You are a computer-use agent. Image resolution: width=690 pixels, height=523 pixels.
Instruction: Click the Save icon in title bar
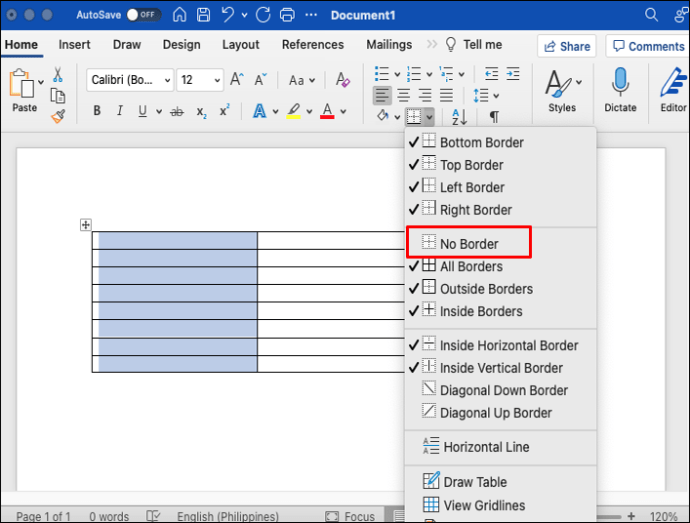[x=205, y=15]
